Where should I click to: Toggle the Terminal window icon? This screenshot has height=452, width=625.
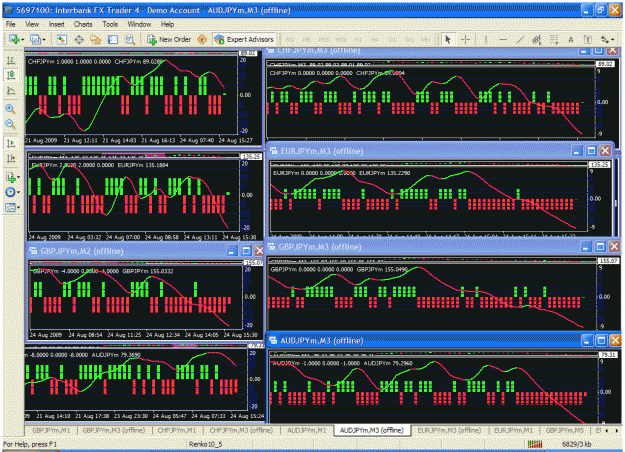coord(113,39)
